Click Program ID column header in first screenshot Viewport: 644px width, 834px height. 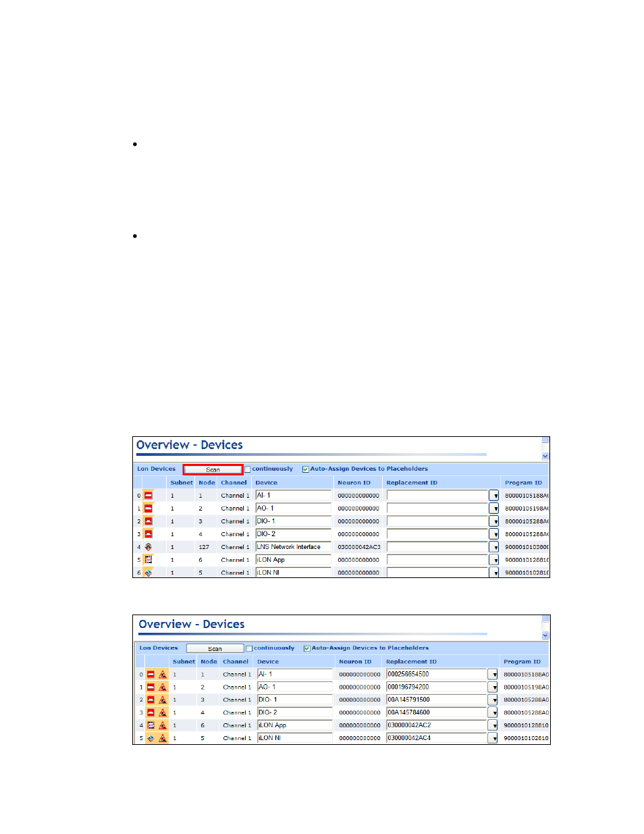pos(523,483)
